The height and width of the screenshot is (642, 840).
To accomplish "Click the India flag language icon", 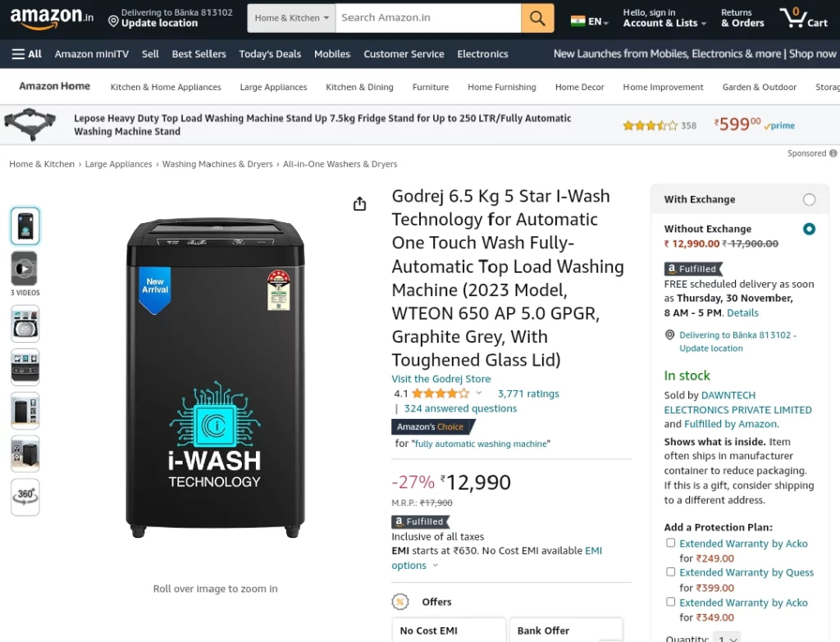I will pyautogui.click(x=577, y=21).
